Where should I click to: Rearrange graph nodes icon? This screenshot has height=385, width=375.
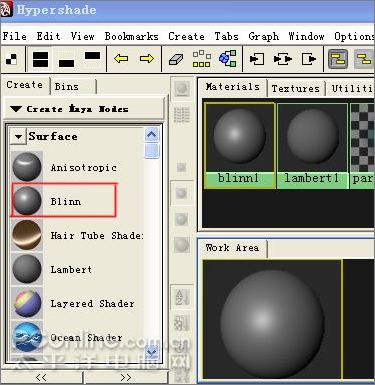[202, 59]
